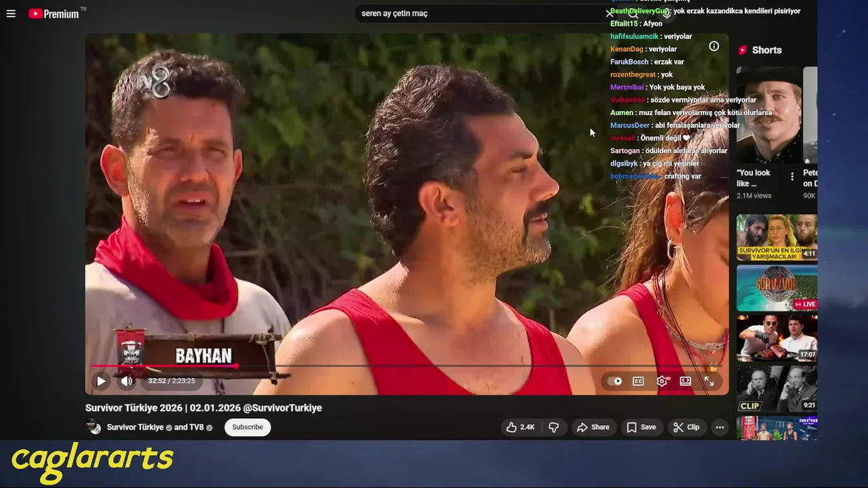
Task: Click chat message 'Yok yok baya yok'
Action: pyautogui.click(x=677, y=87)
